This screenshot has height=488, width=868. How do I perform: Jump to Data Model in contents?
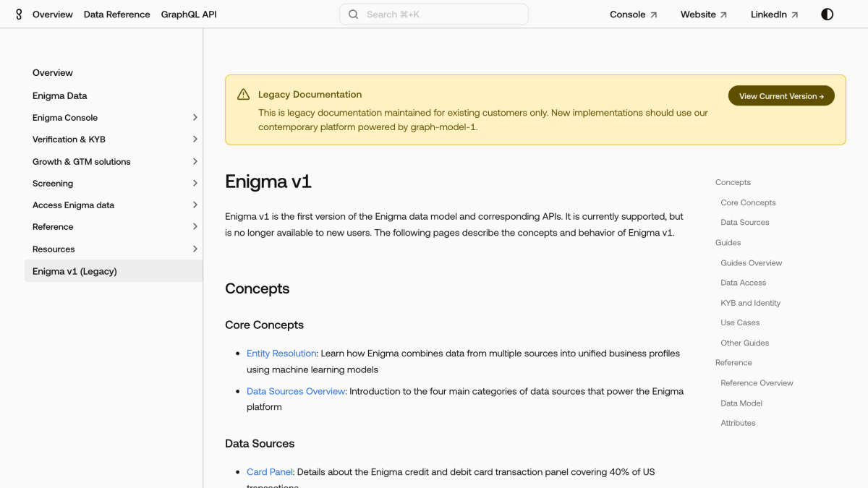click(741, 403)
